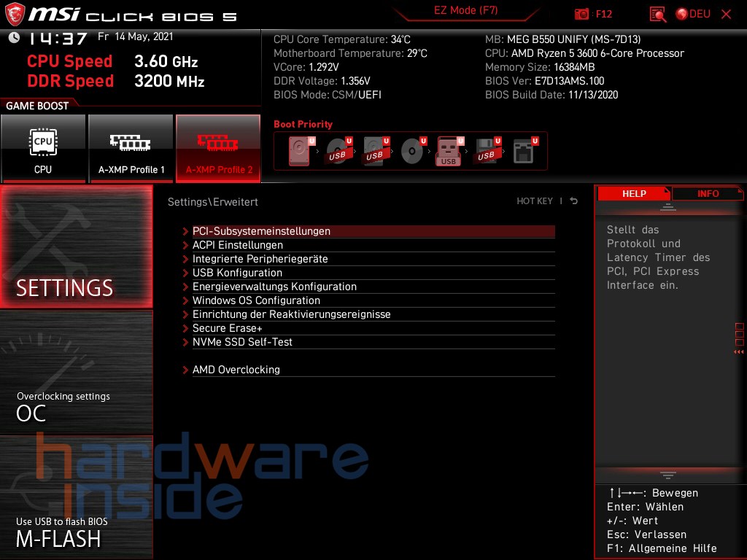Take a BIOS screenshot via the camera icon
Viewport: 747px width, 560px height.
(x=582, y=14)
